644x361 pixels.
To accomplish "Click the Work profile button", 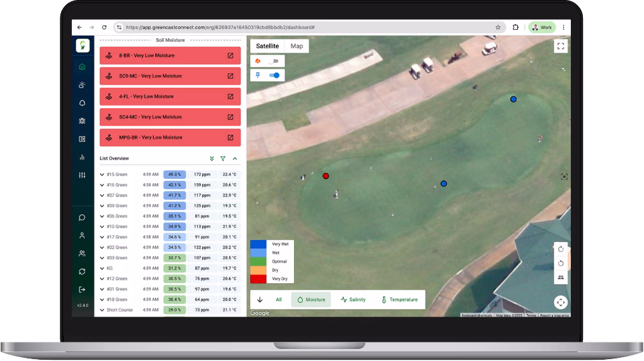I will click(x=542, y=27).
